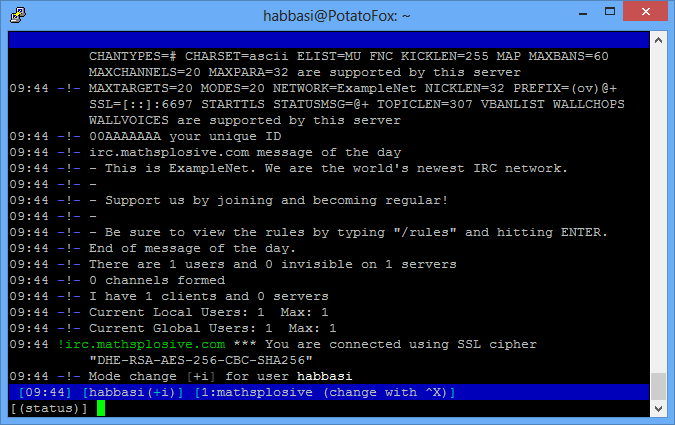Click [habbasi(+i)] in status bar
The image size is (675, 425).
[133, 392]
